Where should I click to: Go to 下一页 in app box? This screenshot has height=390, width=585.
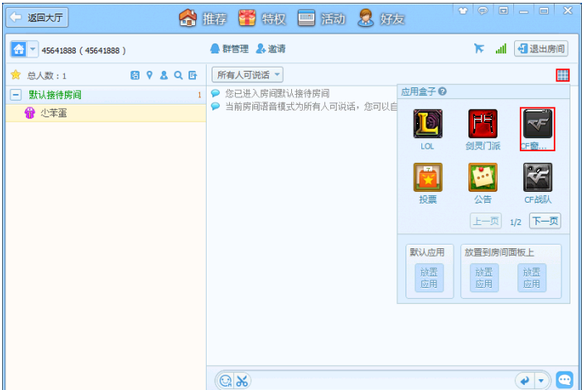point(545,221)
